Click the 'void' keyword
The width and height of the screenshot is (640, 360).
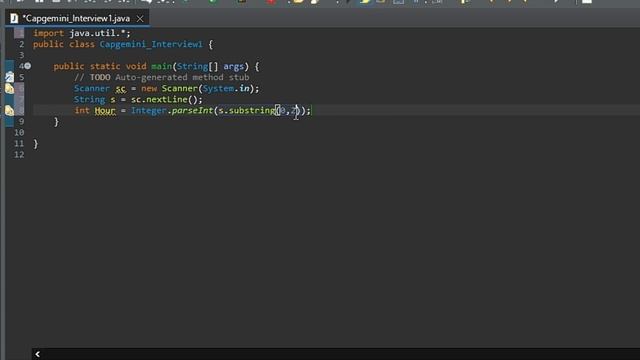point(136,66)
